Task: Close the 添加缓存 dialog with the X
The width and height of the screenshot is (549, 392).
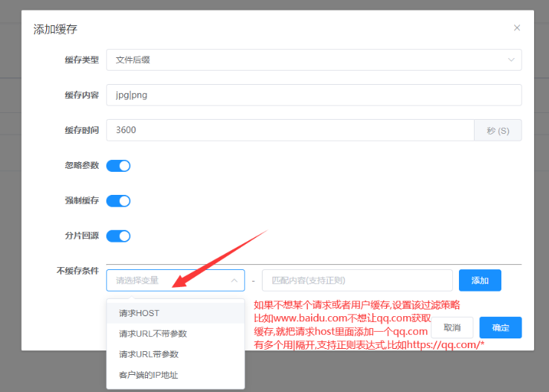Action: pos(517,28)
